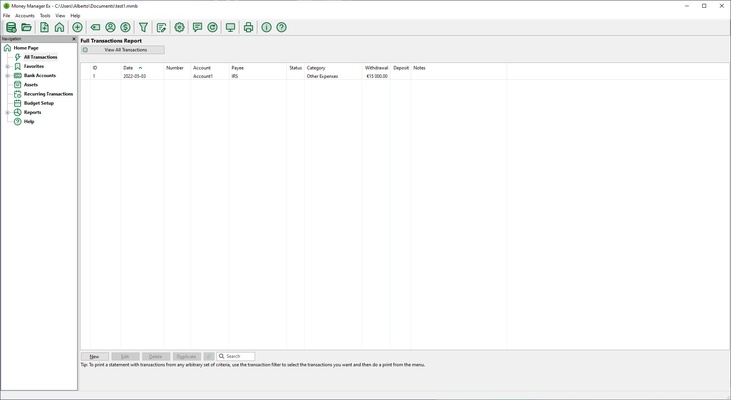Click the New transaction button
Viewport: 731px width, 400px height.
point(95,357)
